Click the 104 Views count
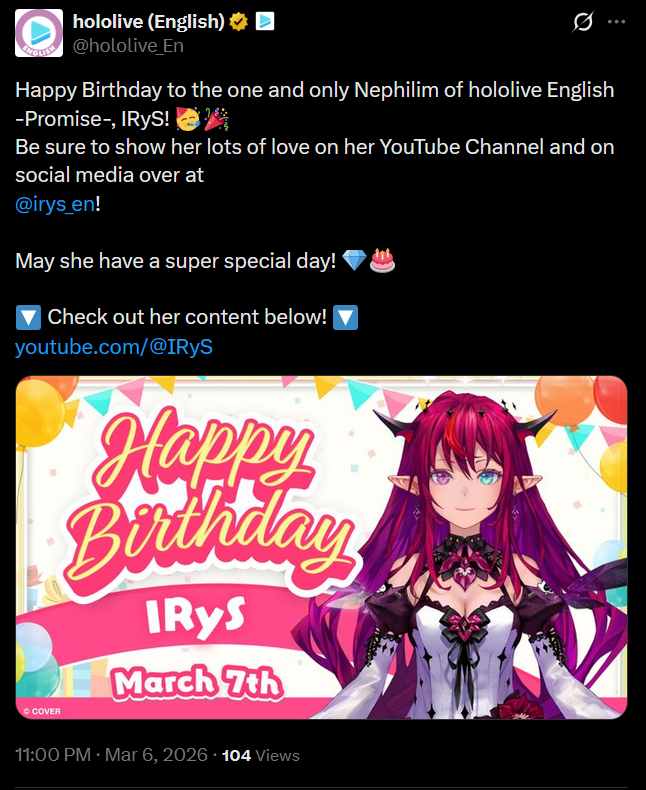Image resolution: width=646 pixels, height=790 pixels. [x=261, y=755]
